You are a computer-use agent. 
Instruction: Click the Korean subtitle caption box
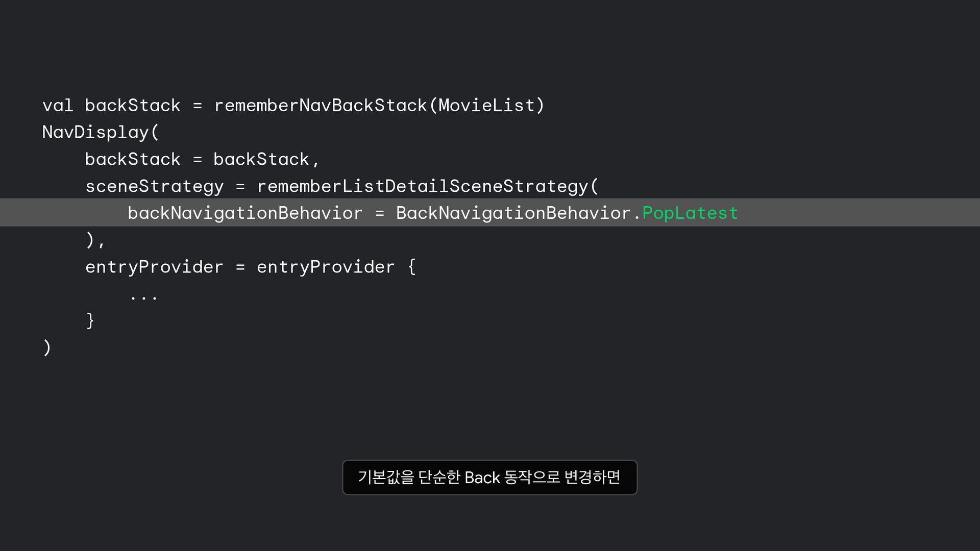coord(489,478)
